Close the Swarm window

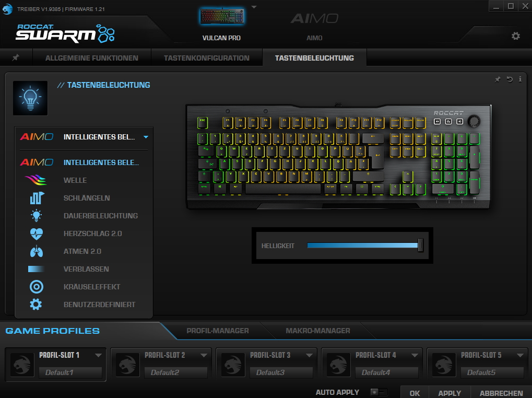point(525,6)
